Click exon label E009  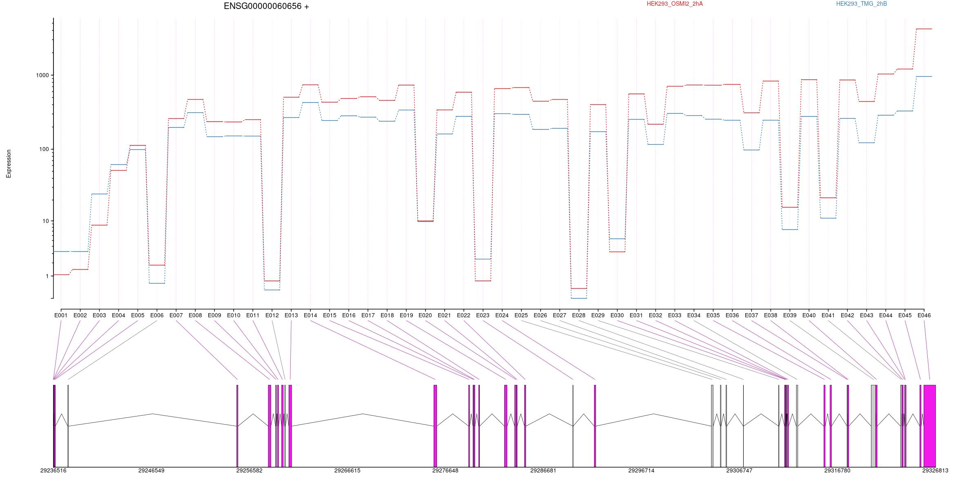pos(214,315)
